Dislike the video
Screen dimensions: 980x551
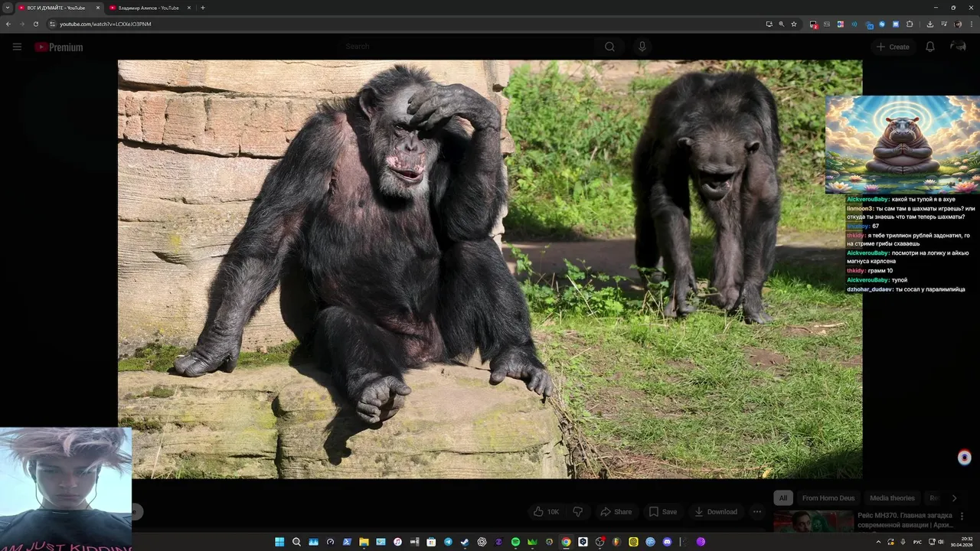[578, 512]
